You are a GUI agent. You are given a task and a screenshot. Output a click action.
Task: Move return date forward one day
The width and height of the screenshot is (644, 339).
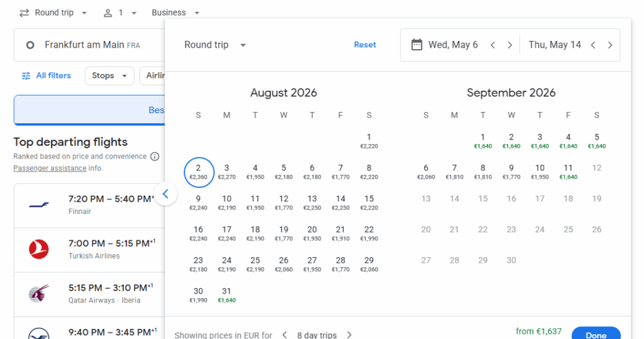[610, 45]
